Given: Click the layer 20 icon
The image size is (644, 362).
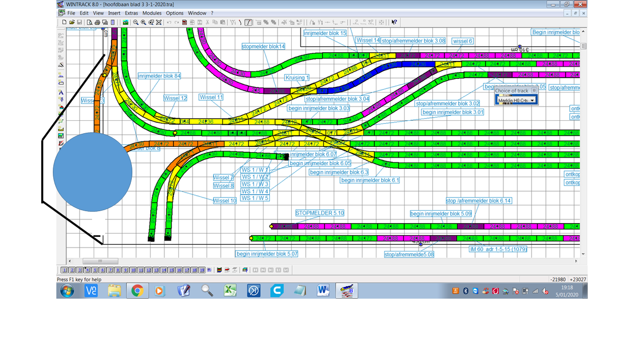Looking at the screenshot, I should pos(209,270).
